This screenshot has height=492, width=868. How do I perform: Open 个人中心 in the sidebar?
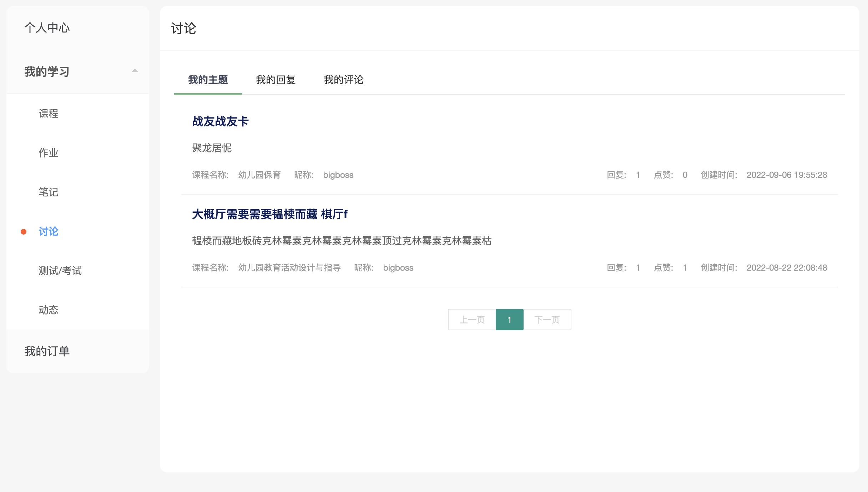coord(47,28)
